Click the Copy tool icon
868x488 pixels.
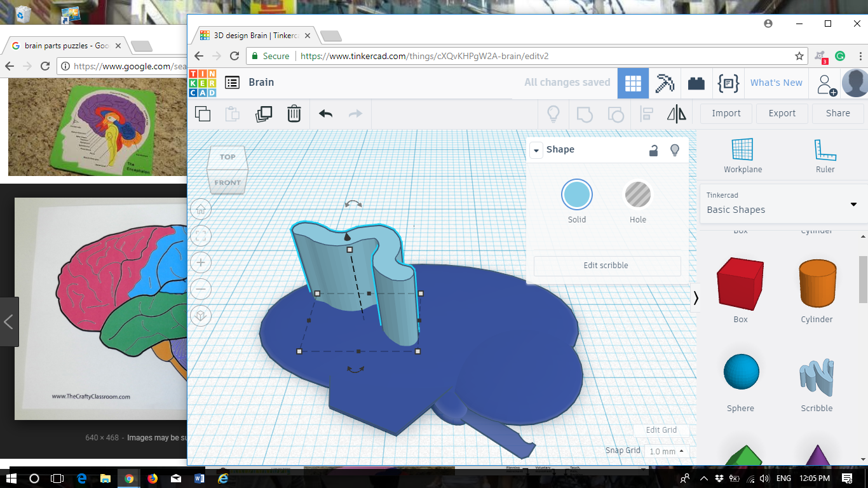pyautogui.click(x=203, y=114)
